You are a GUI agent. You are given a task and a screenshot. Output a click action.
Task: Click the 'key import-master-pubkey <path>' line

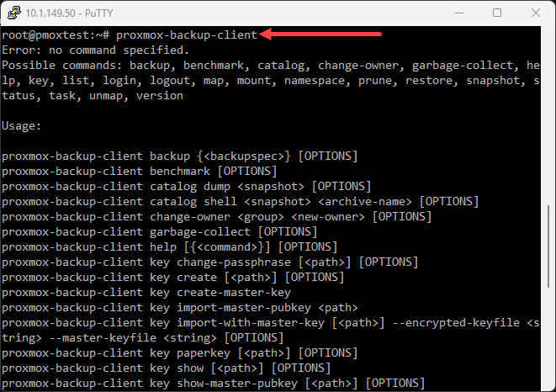180,308
